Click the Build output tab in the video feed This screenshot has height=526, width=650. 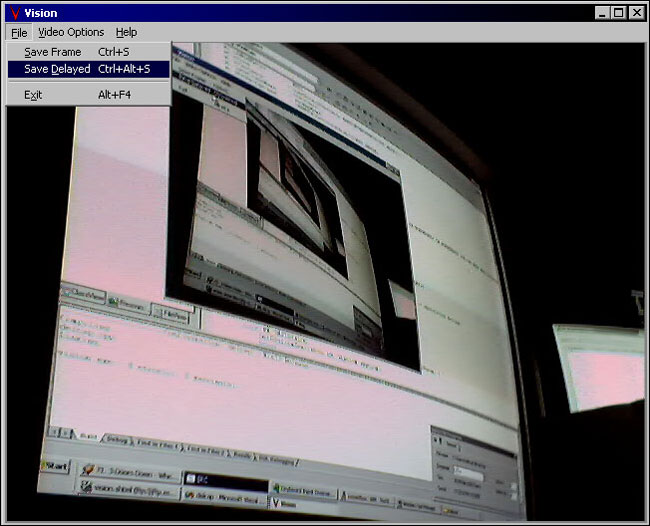click(86, 437)
